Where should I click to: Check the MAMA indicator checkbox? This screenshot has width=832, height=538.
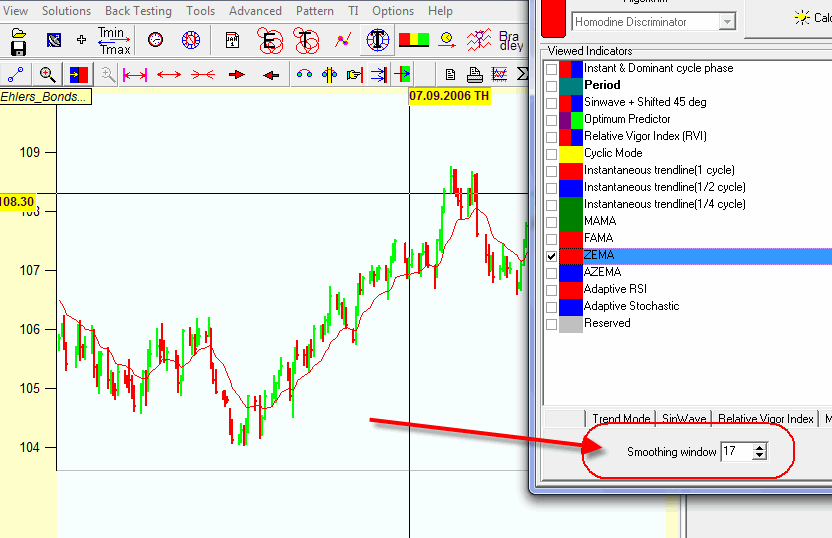tap(551, 222)
